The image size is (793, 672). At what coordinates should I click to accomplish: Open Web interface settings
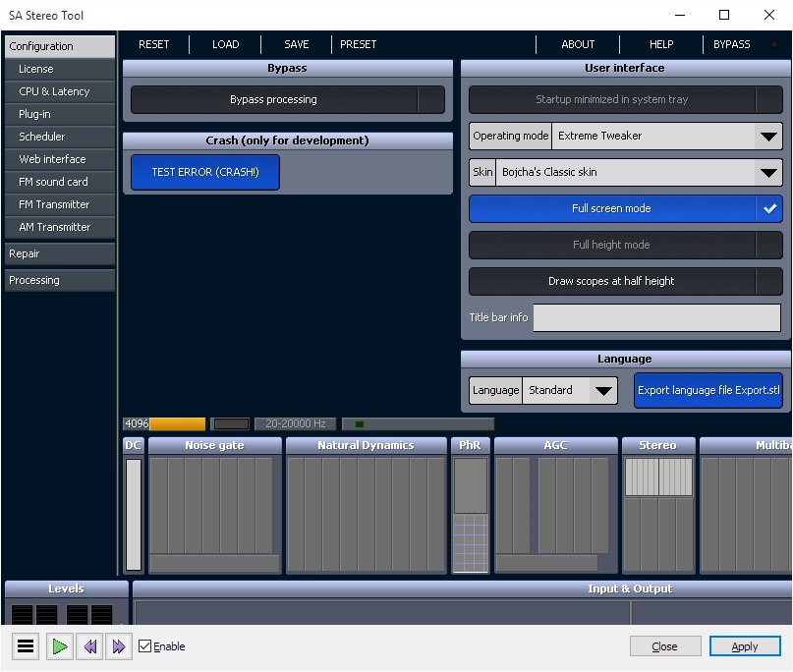point(60,160)
